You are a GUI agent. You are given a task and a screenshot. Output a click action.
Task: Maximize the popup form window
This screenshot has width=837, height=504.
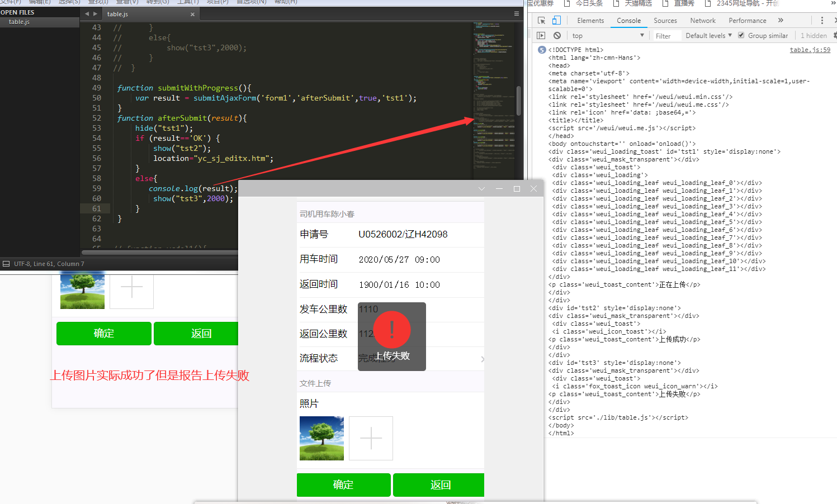coord(517,189)
